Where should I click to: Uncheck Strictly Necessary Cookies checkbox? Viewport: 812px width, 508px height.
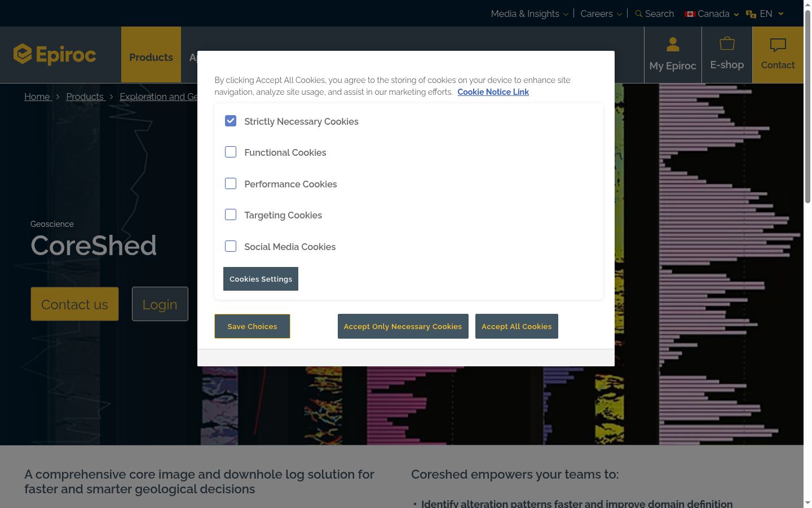pos(231,121)
